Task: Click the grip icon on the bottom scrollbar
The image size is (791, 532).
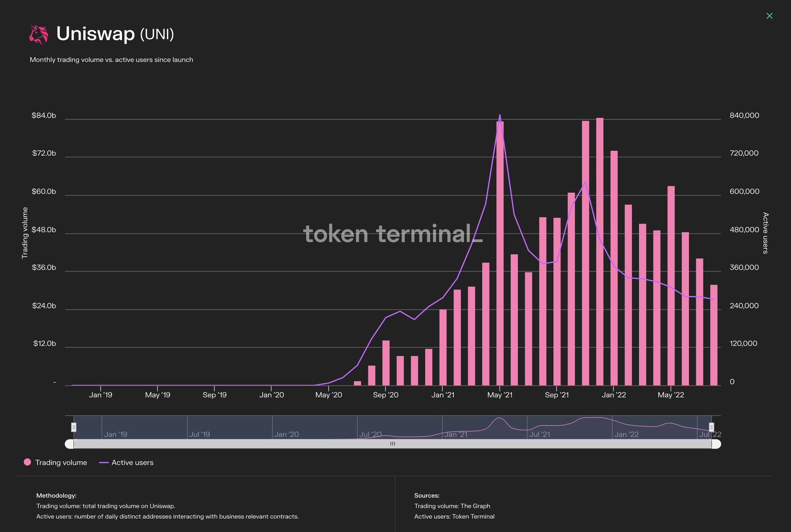Action: click(392, 444)
